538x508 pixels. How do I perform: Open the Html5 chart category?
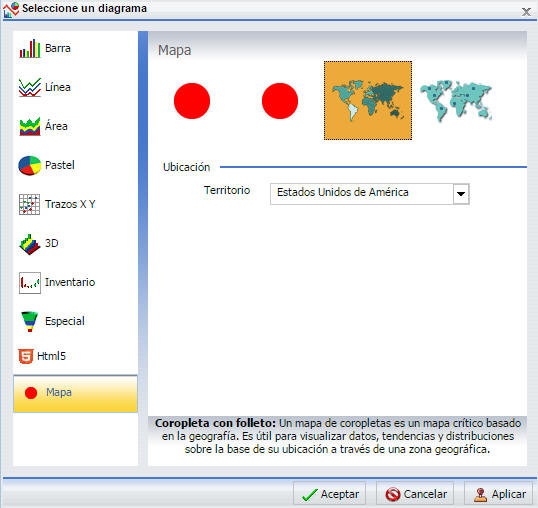pyautogui.click(x=42, y=356)
